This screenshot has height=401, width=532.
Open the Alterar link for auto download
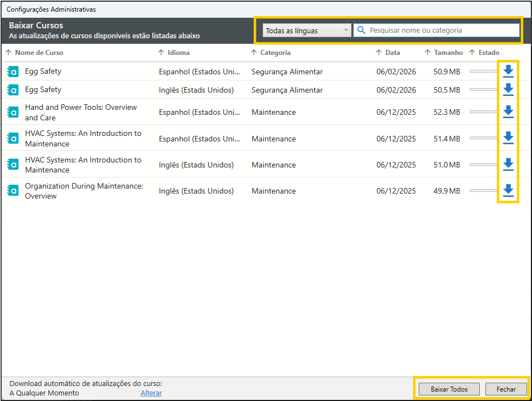click(x=151, y=393)
